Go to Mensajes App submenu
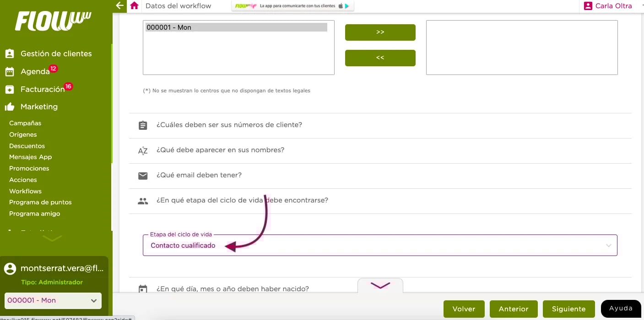This screenshot has width=644, height=320. (31, 157)
